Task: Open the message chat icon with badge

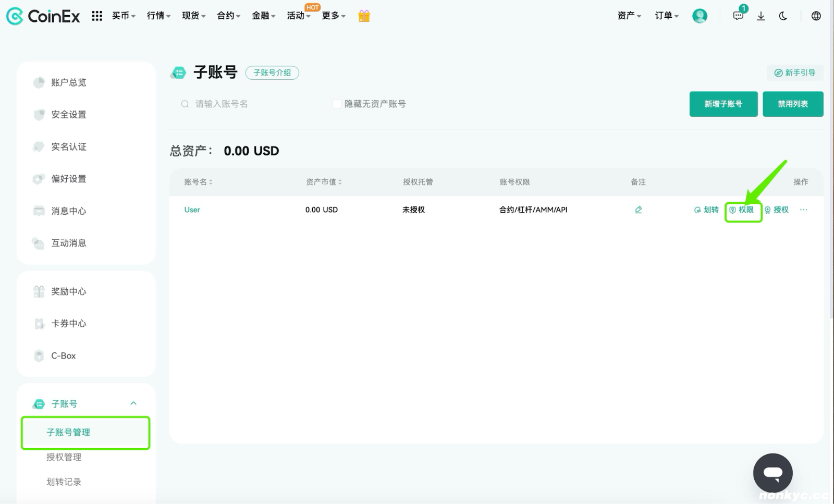Action: [x=738, y=16]
